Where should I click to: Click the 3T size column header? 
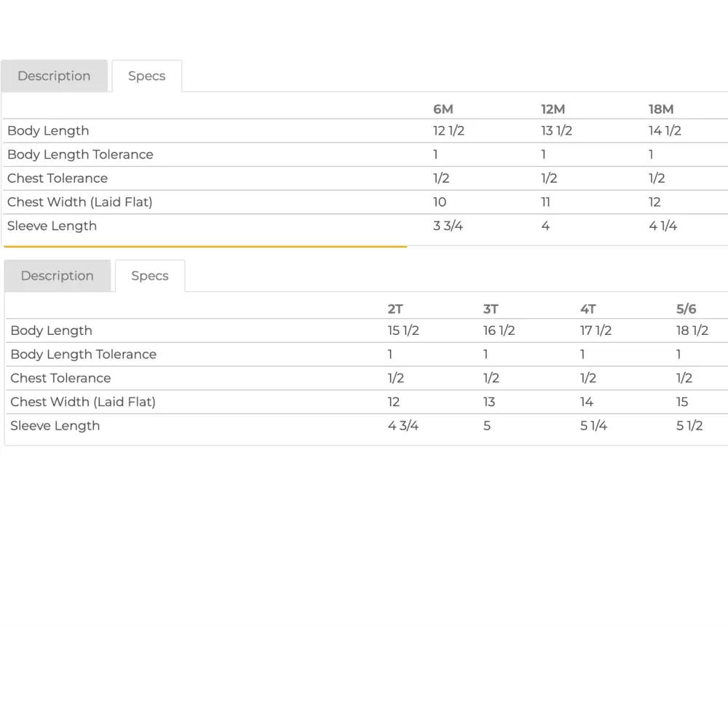(491, 309)
